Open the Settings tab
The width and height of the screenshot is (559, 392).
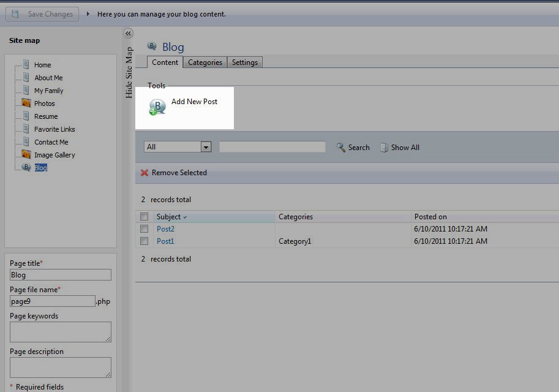pos(245,62)
